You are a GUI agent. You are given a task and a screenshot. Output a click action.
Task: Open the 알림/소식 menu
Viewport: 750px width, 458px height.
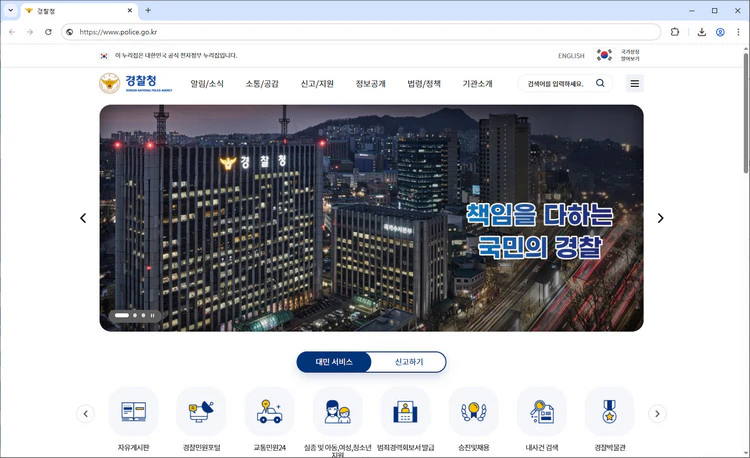(x=207, y=84)
